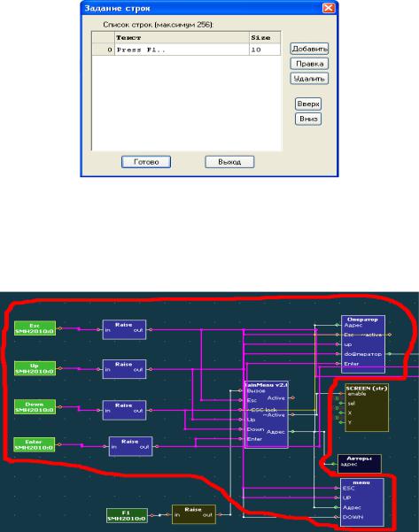Select the Raise block connected to Down
The image size is (419, 532).
click(x=124, y=410)
